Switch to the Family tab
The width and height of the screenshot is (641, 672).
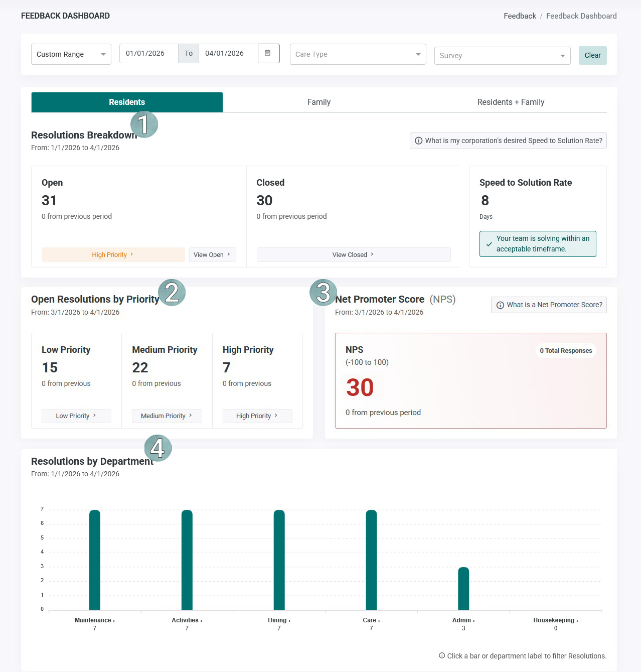[x=319, y=102]
